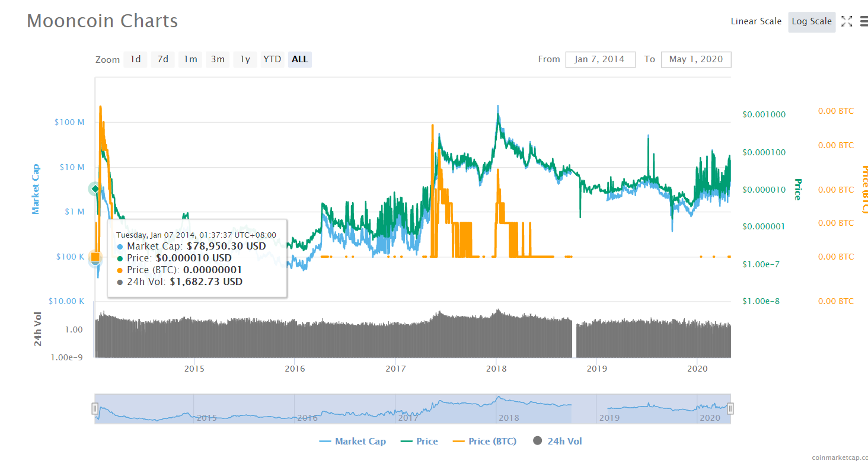Toggle 24h Vol series in legend

[x=557, y=441]
